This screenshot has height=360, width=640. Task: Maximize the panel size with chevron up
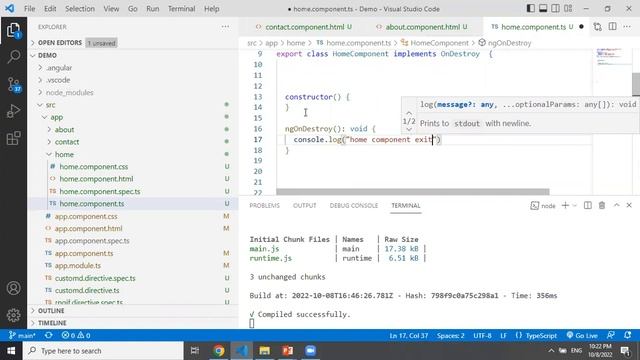(x=616, y=205)
